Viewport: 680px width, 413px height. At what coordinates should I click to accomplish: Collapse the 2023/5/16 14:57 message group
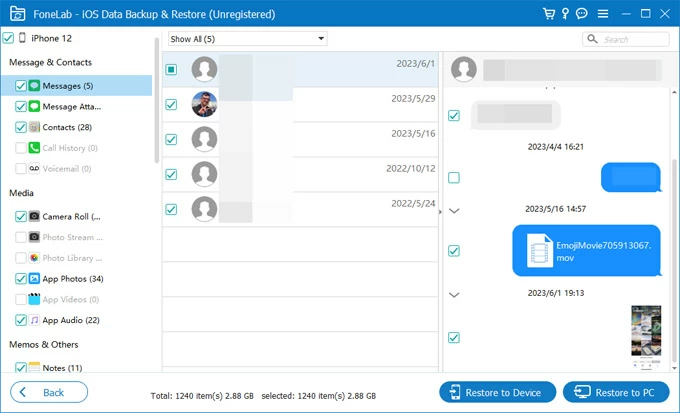point(454,210)
